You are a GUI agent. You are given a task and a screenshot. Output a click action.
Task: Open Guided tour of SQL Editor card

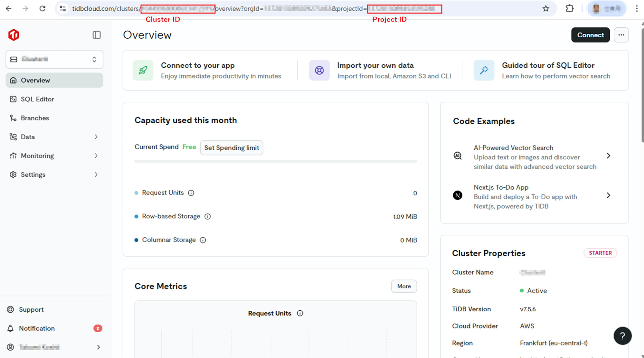[542, 70]
